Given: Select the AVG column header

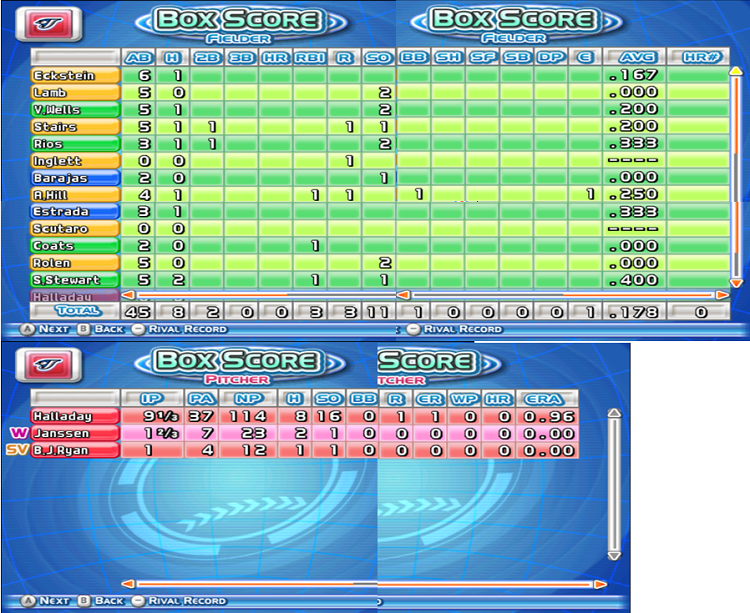Looking at the screenshot, I should pos(634,57).
